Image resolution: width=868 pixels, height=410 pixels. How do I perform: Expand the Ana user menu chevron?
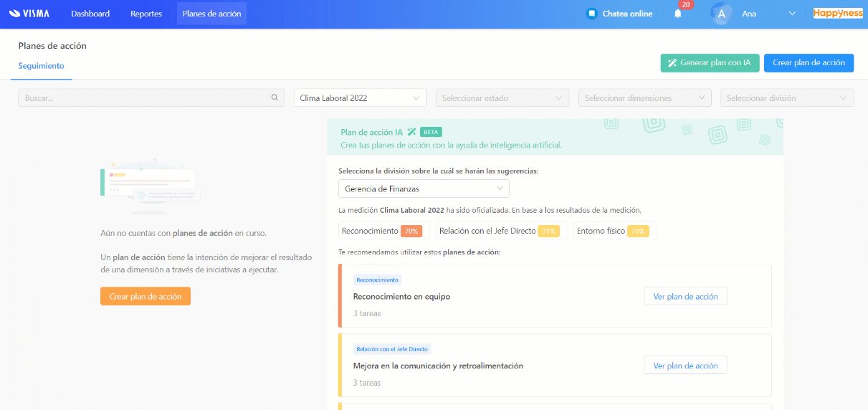point(792,14)
